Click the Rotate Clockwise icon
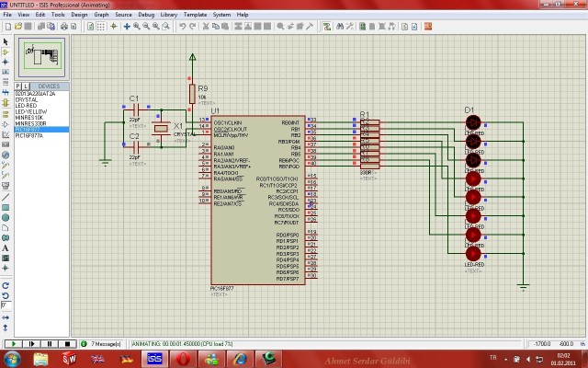The image size is (588, 368). [6, 286]
